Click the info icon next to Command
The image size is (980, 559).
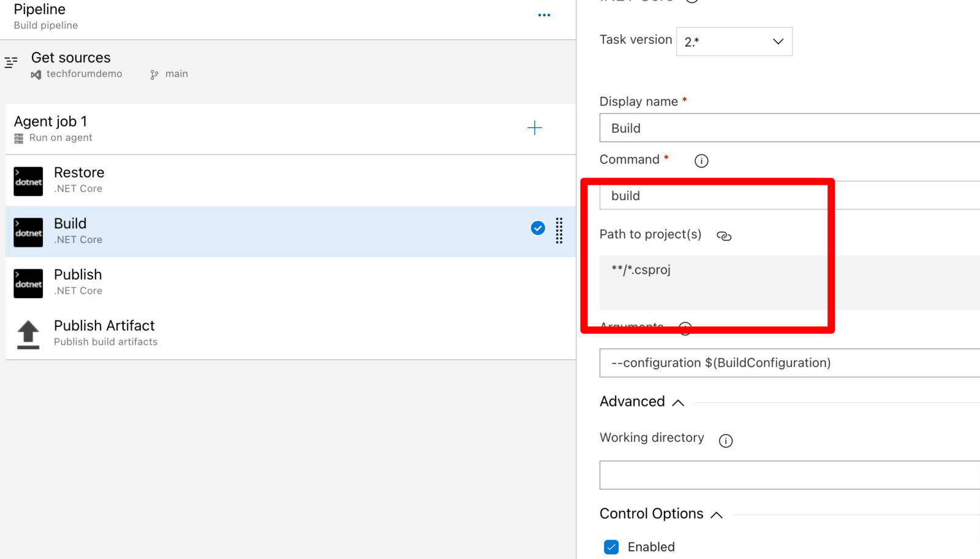[x=701, y=160]
